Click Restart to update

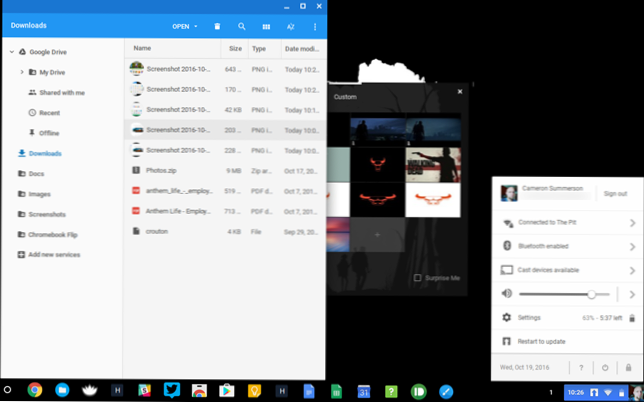click(568, 342)
